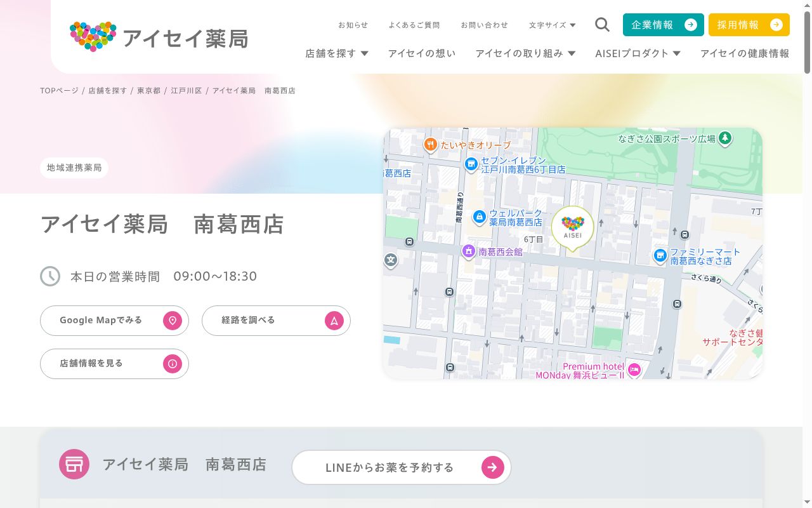
Task: Click the pink storefront icon by store name
Action: tap(74, 464)
